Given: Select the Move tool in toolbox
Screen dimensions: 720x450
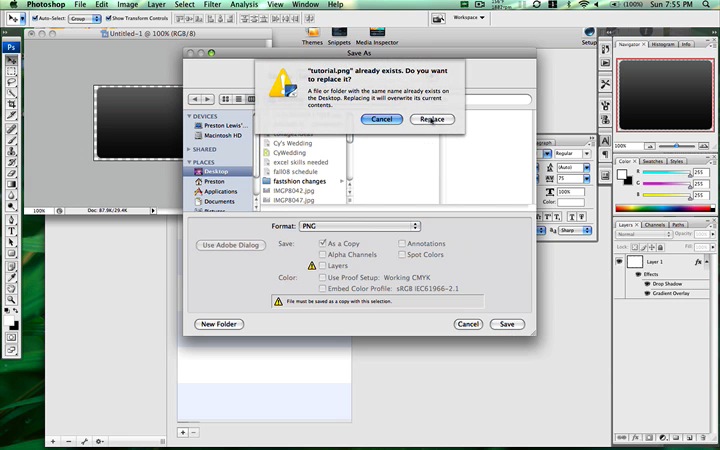Looking at the screenshot, I should [x=11, y=60].
